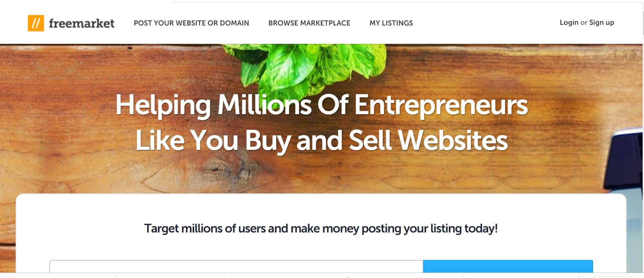The width and height of the screenshot is (644, 278).
Task: Click the 'Helping Millions Of Entrepreneurs' headline
Action: click(x=321, y=105)
